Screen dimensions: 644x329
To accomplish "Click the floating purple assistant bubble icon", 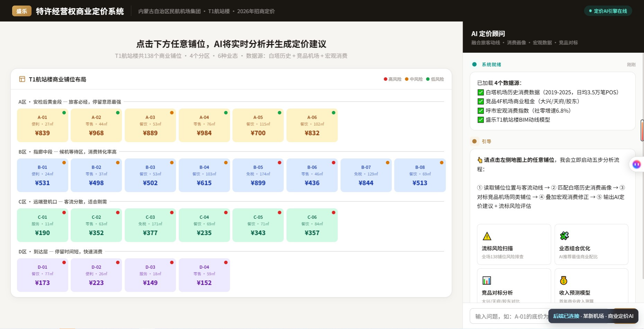I will pyautogui.click(x=636, y=164).
